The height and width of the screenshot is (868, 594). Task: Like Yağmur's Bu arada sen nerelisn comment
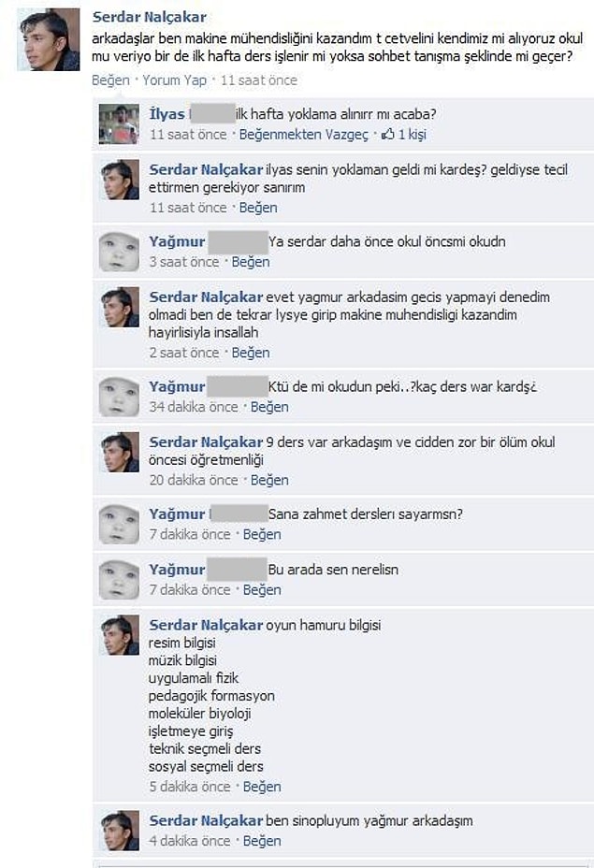(x=262, y=589)
